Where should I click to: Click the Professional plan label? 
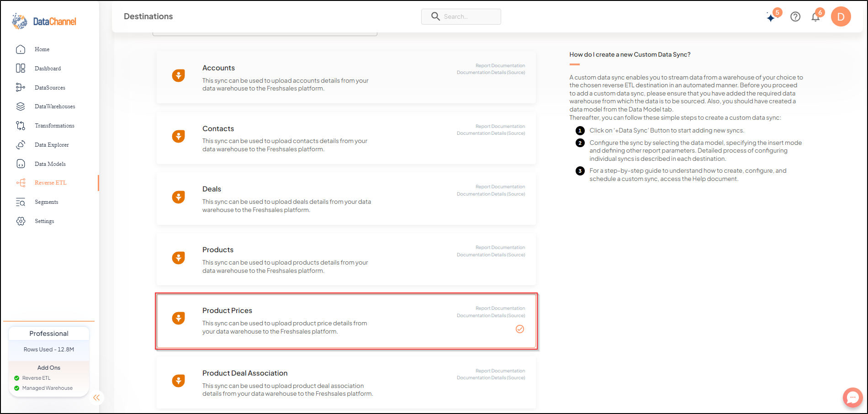pyautogui.click(x=49, y=334)
